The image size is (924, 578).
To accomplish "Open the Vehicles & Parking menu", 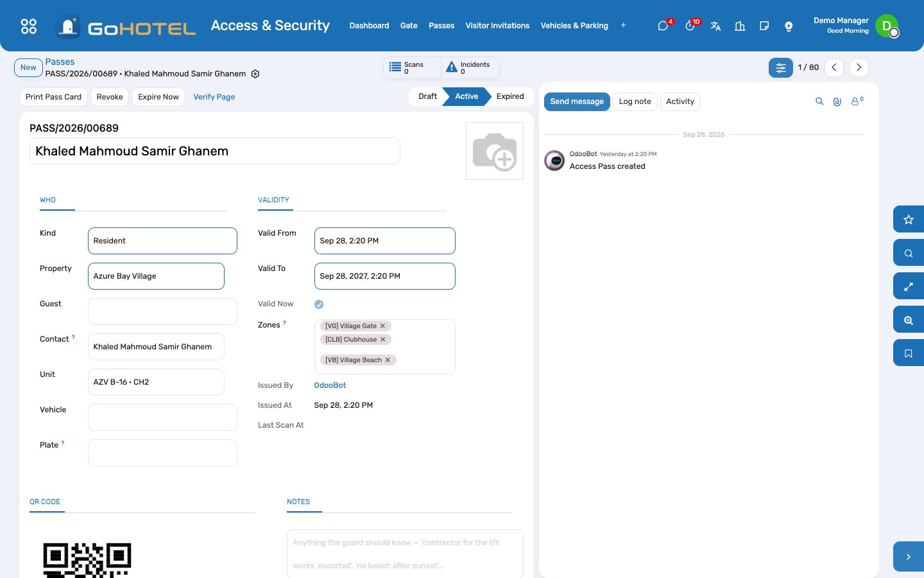I will coord(574,26).
